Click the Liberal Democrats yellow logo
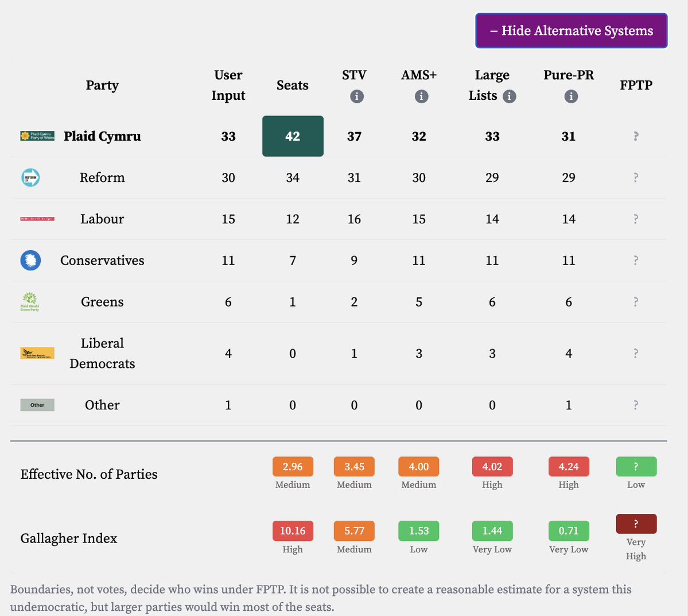Image resolution: width=688 pixels, height=616 pixels. 37,353
